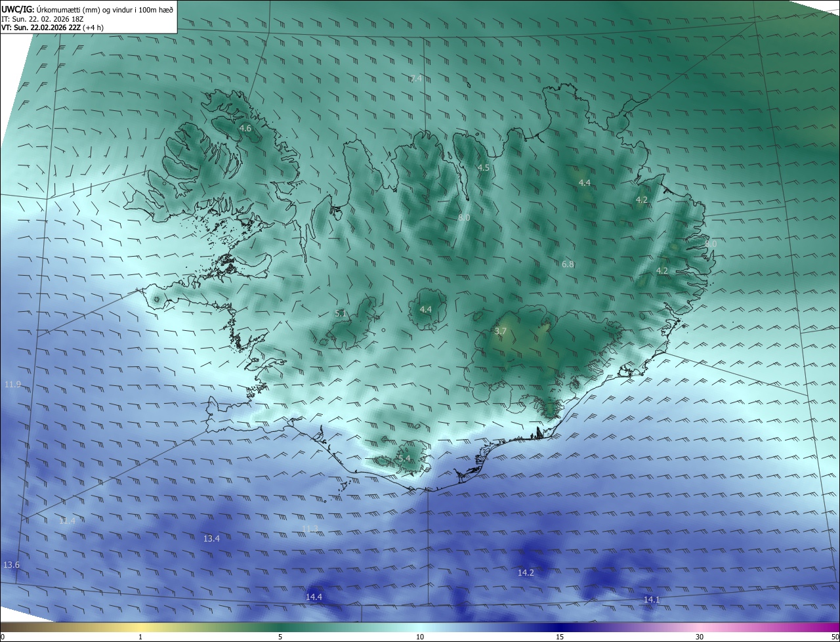This screenshot has width=840, height=642.
Task: Click the 5.1 value on Langjökull glacier
Action: (341, 314)
